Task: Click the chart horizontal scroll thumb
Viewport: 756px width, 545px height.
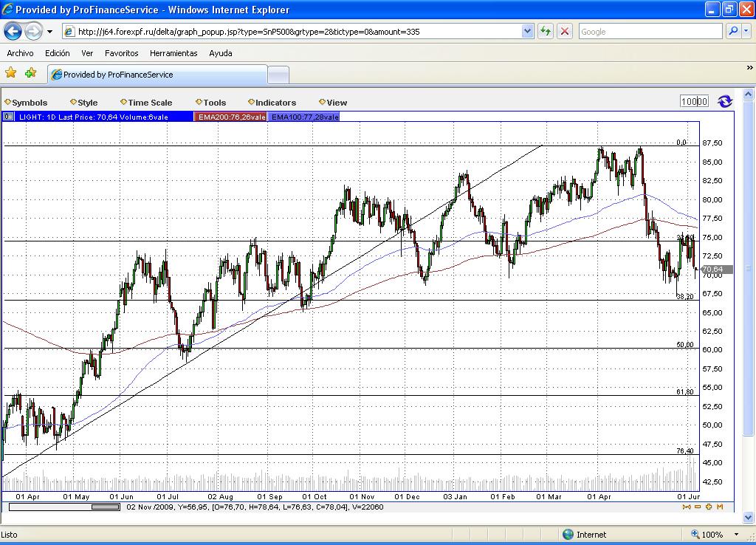Action: pos(106,507)
